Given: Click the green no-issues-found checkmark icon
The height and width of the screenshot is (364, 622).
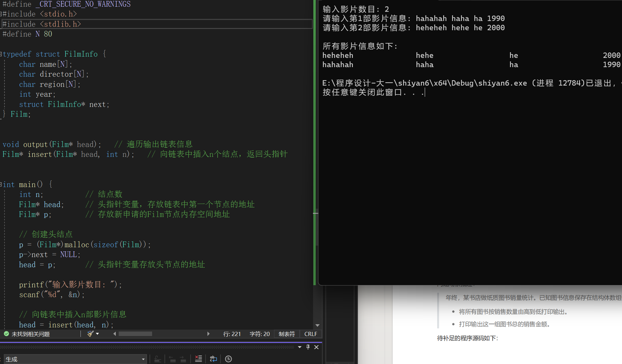Looking at the screenshot, I should (x=6, y=334).
